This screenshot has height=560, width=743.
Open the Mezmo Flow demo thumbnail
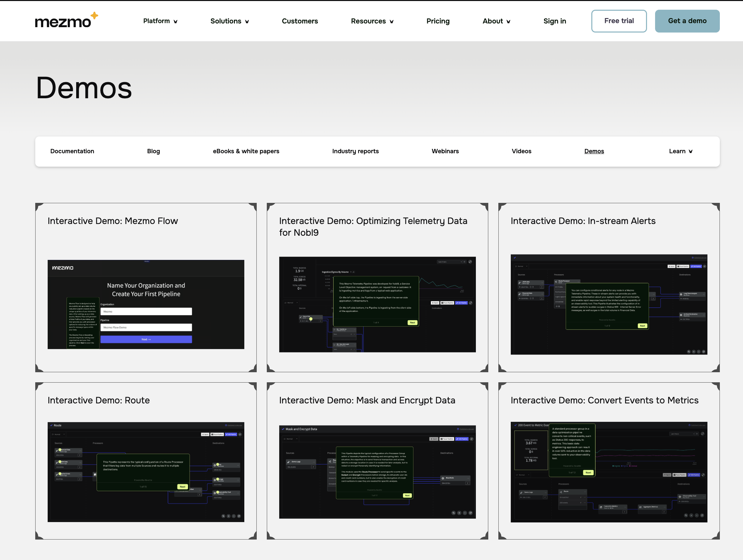point(146,304)
